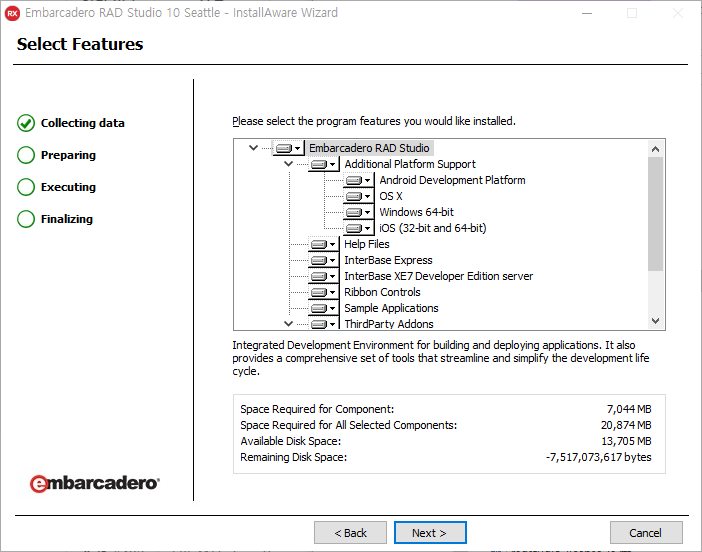Screen dimensions: 702x552
Task: Open Ribbon Controls feature state icon
Action: click(322, 293)
